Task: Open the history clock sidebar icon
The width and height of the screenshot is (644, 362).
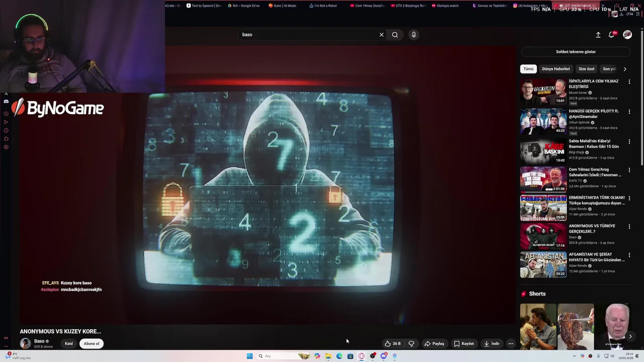Action: (x=6, y=131)
